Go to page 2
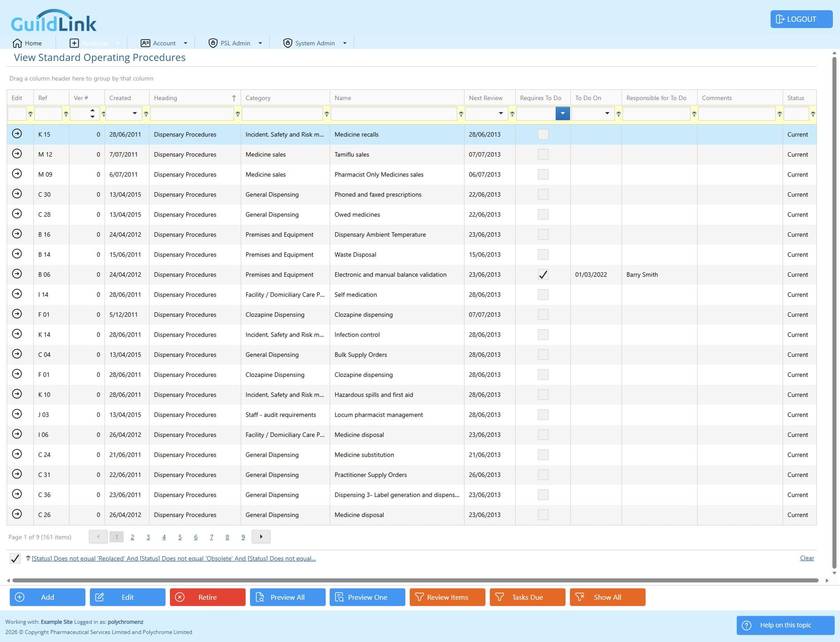840x642 pixels. 132,537
